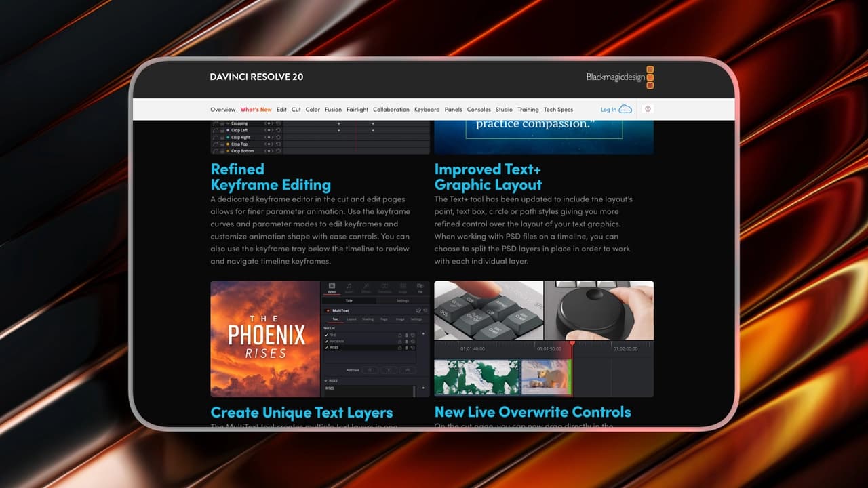Click the Phoenix Rises preview image
The image size is (868, 488).
point(265,339)
